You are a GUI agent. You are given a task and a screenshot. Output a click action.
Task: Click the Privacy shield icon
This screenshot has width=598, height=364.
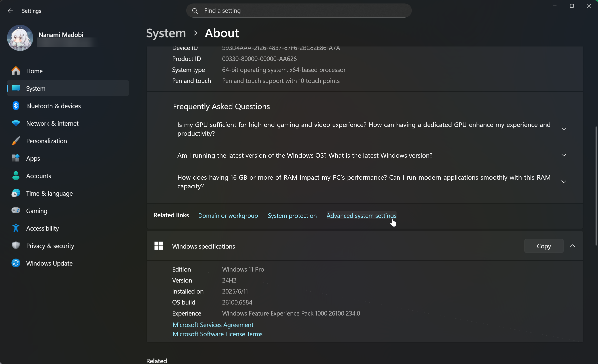coord(16,246)
